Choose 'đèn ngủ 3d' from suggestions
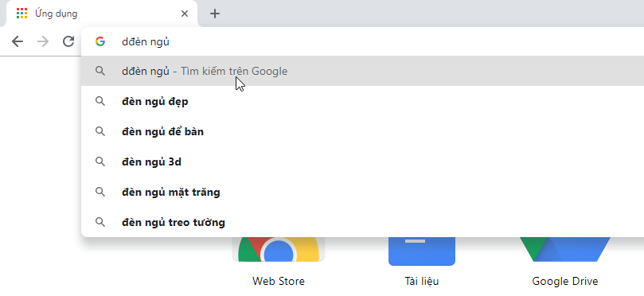 point(363,162)
